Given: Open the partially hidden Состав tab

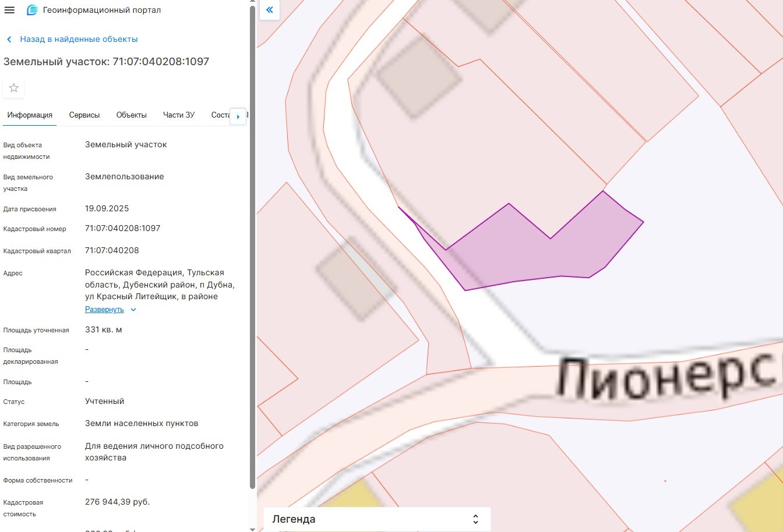Looking at the screenshot, I should 220,115.
